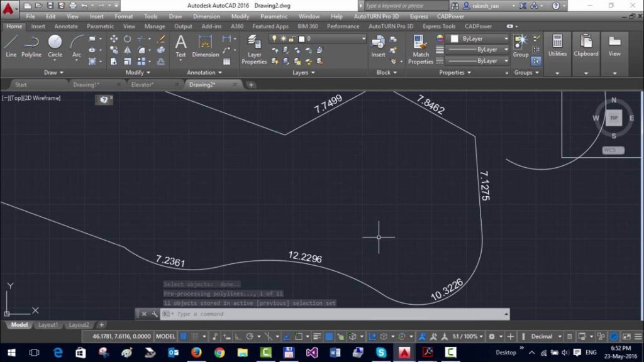
Task: Open the Annotate ribbon tab
Action: (x=65, y=26)
